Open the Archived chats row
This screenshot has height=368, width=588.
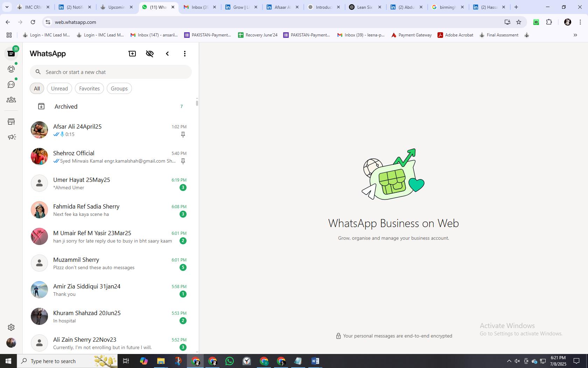pyautogui.click(x=111, y=107)
